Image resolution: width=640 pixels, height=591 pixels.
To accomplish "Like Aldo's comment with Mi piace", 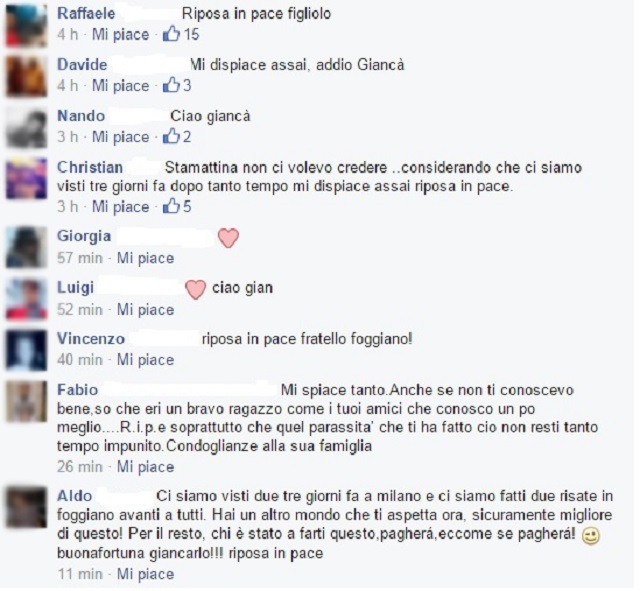I will (x=145, y=574).
